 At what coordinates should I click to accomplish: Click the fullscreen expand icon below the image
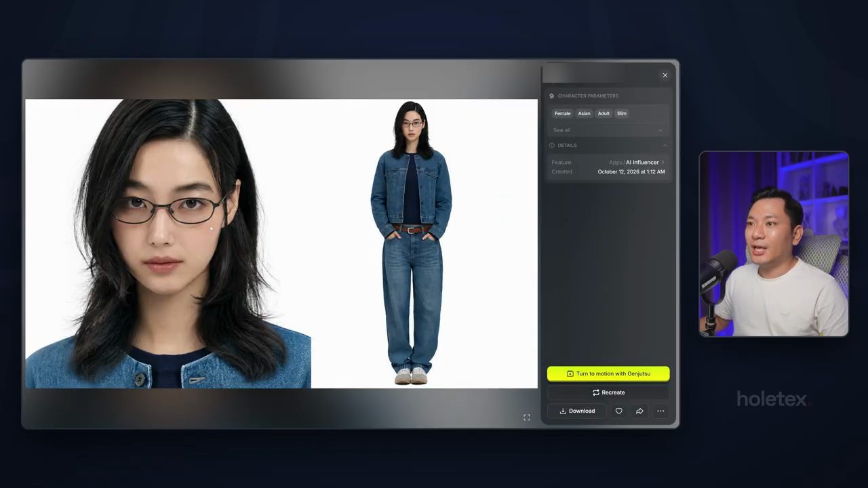pyautogui.click(x=527, y=418)
